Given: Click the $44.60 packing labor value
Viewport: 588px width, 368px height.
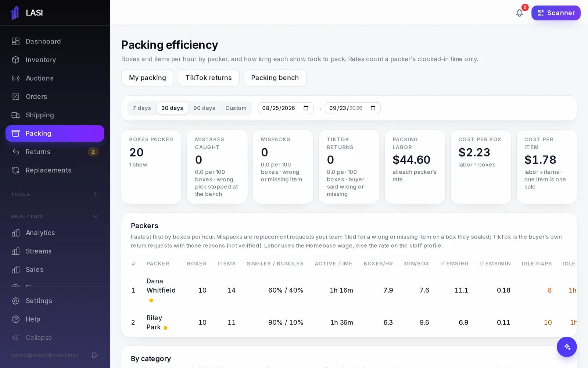Looking at the screenshot, I should [x=411, y=160].
